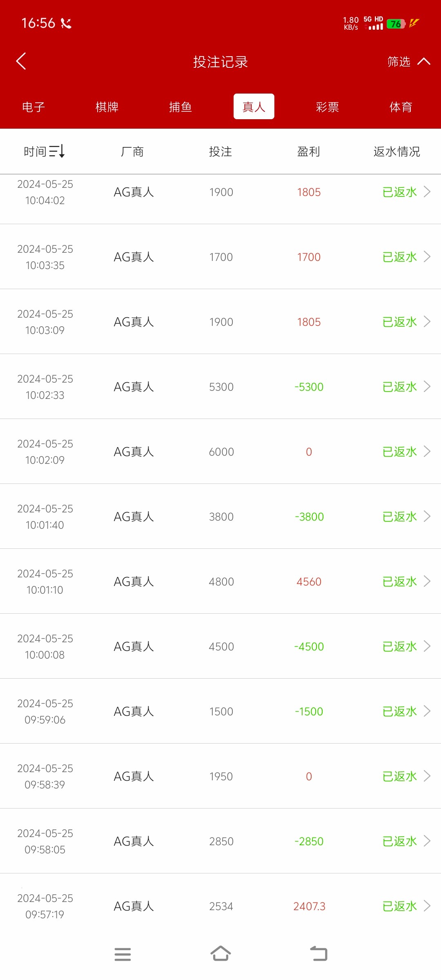Tap the Android home navigation icon
The width and height of the screenshot is (441, 980).
click(220, 954)
